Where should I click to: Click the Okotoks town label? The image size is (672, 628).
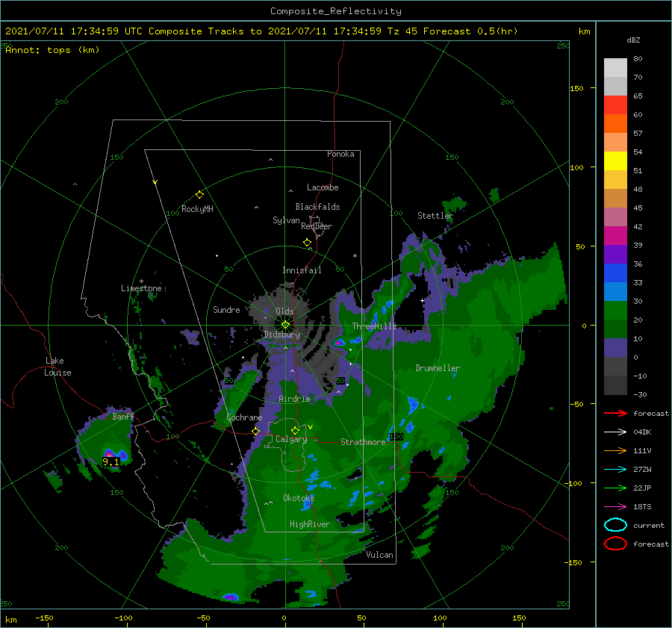pyautogui.click(x=299, y=497)
